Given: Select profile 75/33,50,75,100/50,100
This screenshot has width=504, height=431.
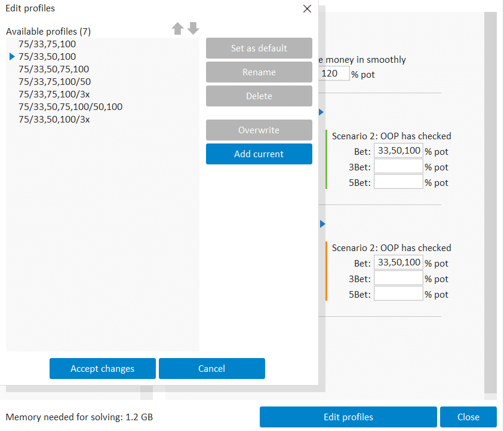Looking at the screenshot, I should point(70,107).
